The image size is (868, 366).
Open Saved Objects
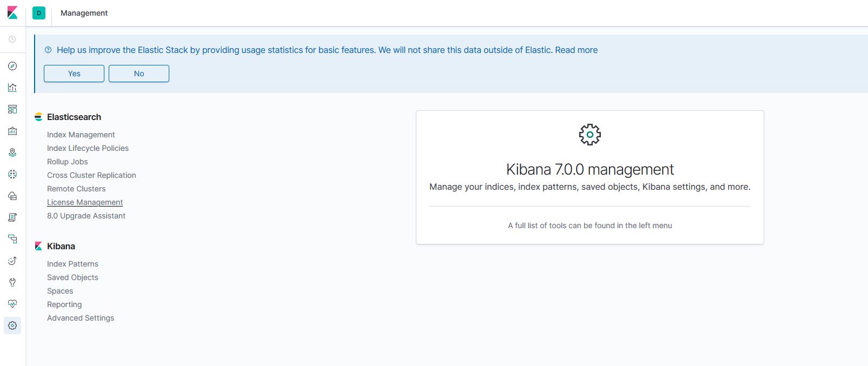[x=72, y=277]
